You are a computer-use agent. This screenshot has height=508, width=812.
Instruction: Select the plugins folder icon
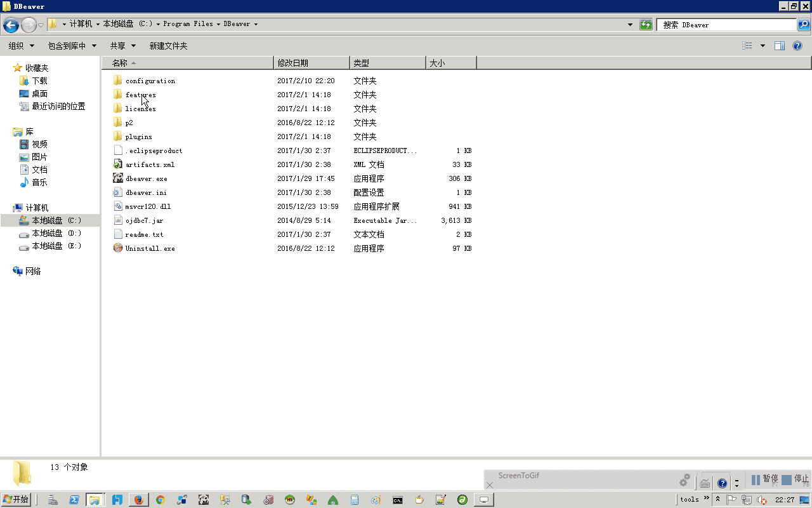click(118, 137)
